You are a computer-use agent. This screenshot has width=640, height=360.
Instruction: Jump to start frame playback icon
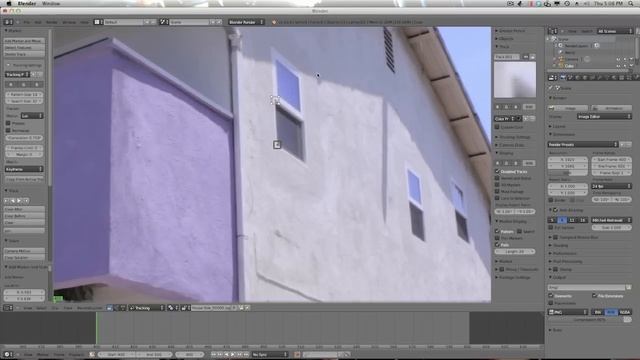point(213,354)
